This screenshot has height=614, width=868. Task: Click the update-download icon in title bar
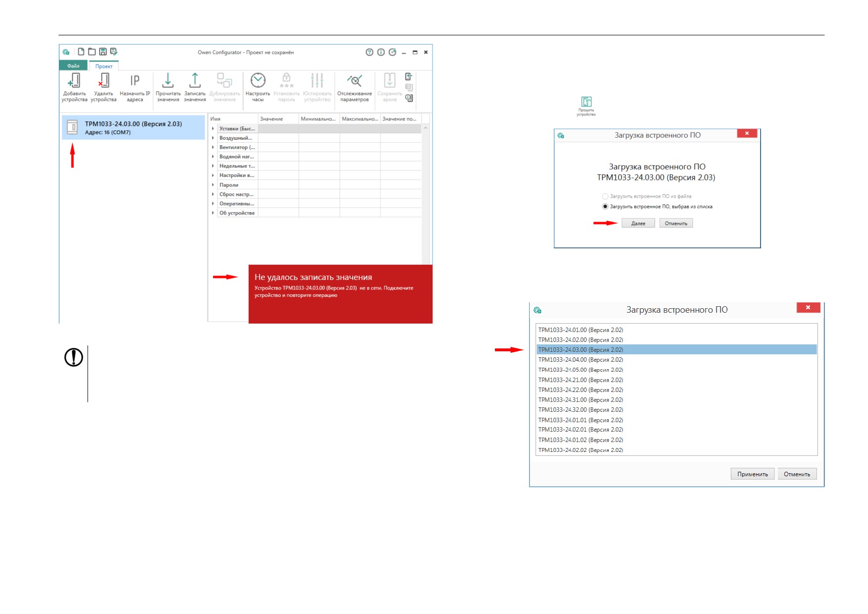click(392, 52)
